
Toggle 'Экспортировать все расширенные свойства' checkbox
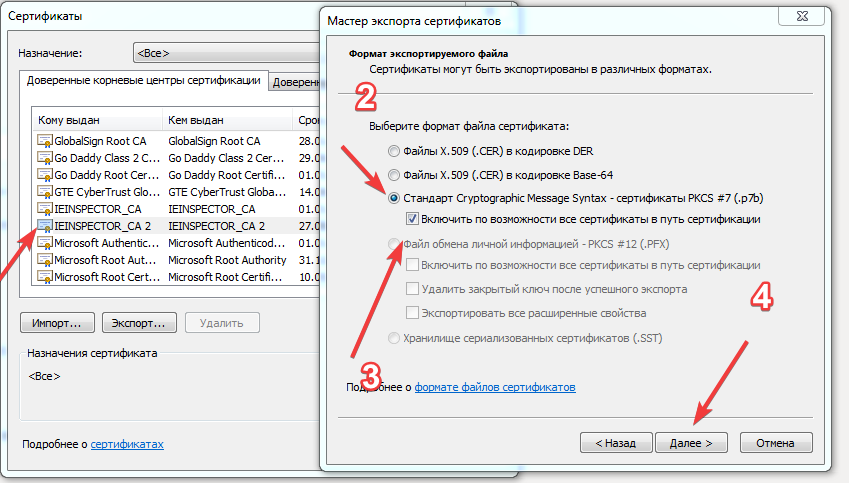coord(412,312)
